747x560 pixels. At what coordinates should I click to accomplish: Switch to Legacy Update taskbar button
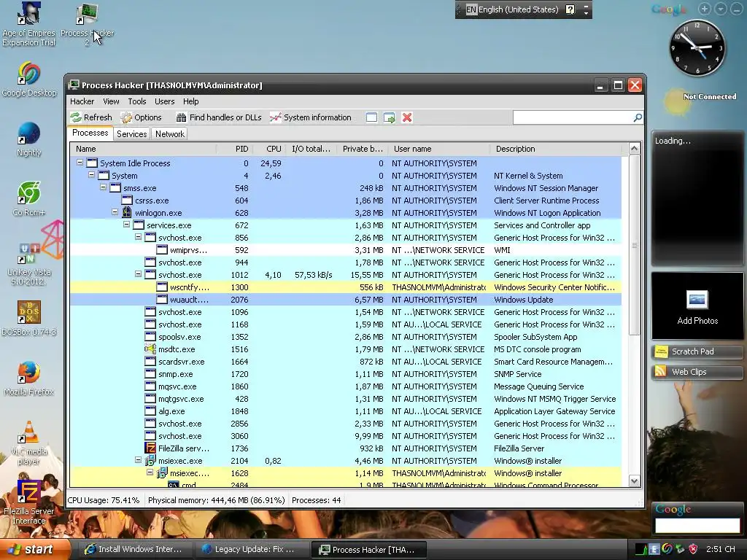[x=251, y=550]
